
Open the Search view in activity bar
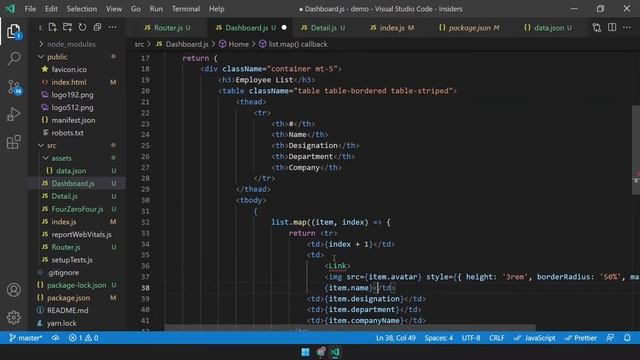14,58
